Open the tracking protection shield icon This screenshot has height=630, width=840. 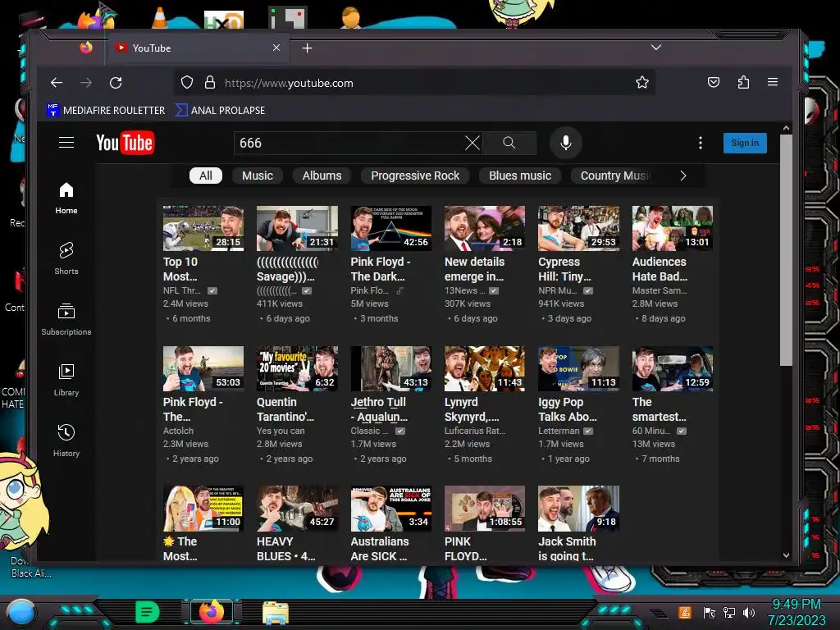click(186, 83)
